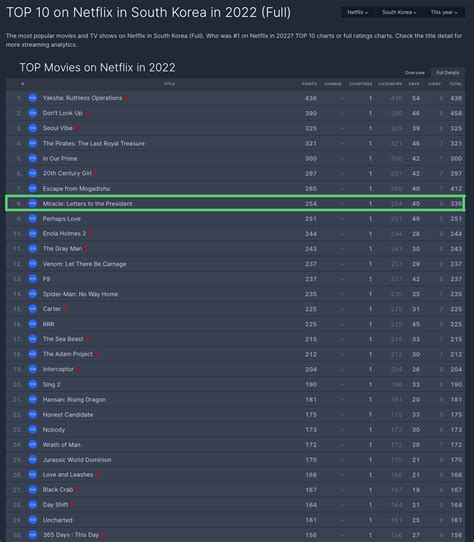Open the 365 Days: This Day title

pyautogui.click(x=71, y=535)
